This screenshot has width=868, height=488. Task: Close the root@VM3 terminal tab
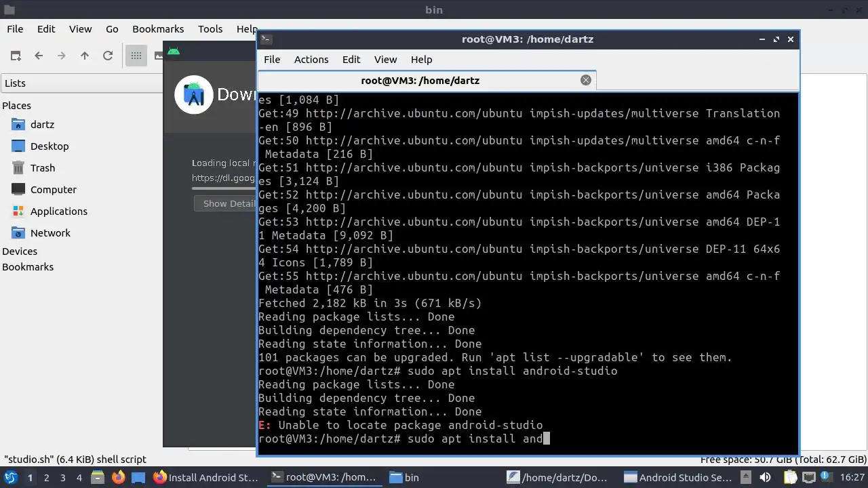click(586, 80)
